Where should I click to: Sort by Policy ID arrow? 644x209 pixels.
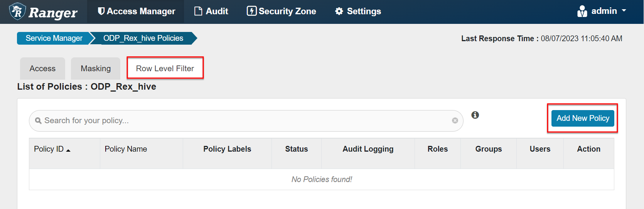click(68, 150)
